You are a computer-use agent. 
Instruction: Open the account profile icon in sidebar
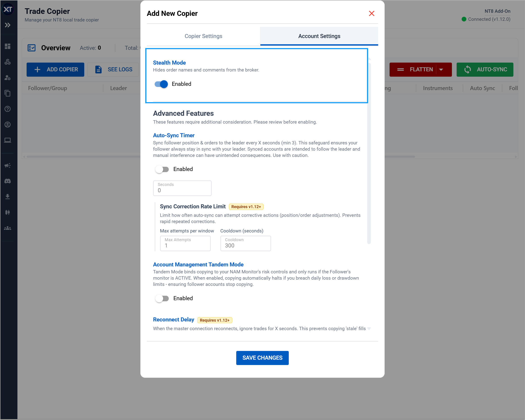pyautogui.click(x=8, y=125)
